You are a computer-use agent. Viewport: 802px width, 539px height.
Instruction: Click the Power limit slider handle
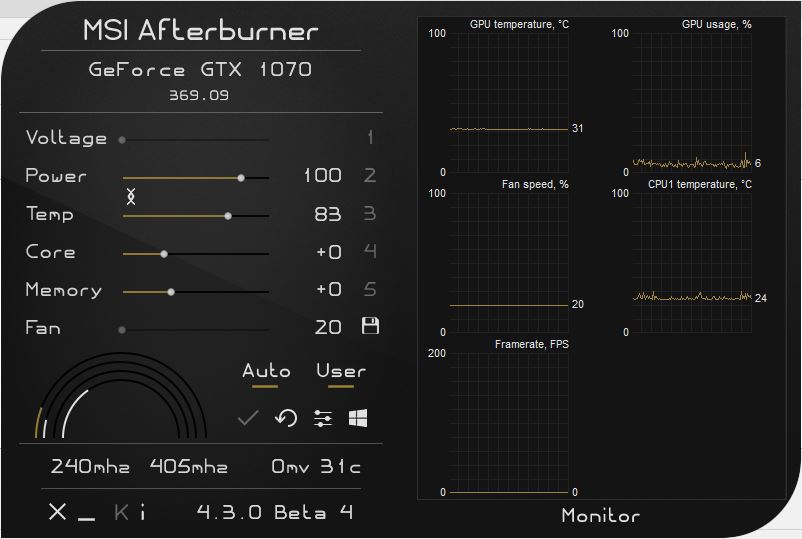click(x=241, y=178)
